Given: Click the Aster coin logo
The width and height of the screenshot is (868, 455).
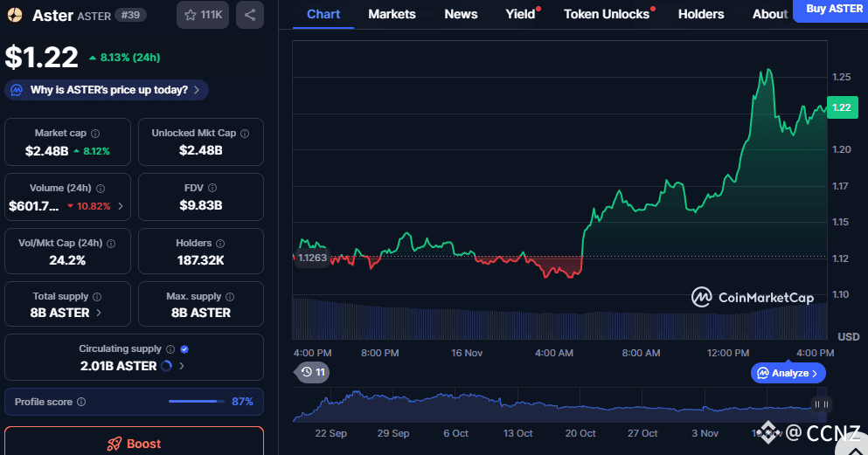Looking at the screenshot, I should click(x=15, y=15).
